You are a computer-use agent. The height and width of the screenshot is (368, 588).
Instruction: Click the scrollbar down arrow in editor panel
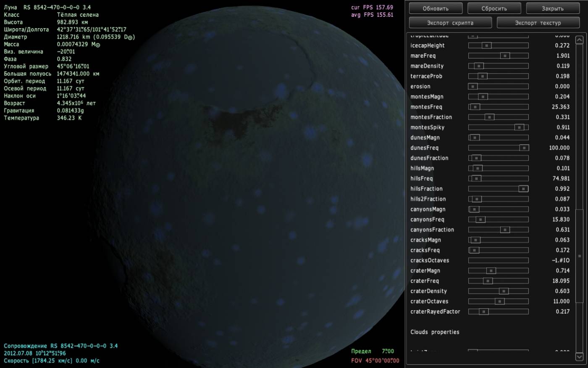click(x=579, y=357)
